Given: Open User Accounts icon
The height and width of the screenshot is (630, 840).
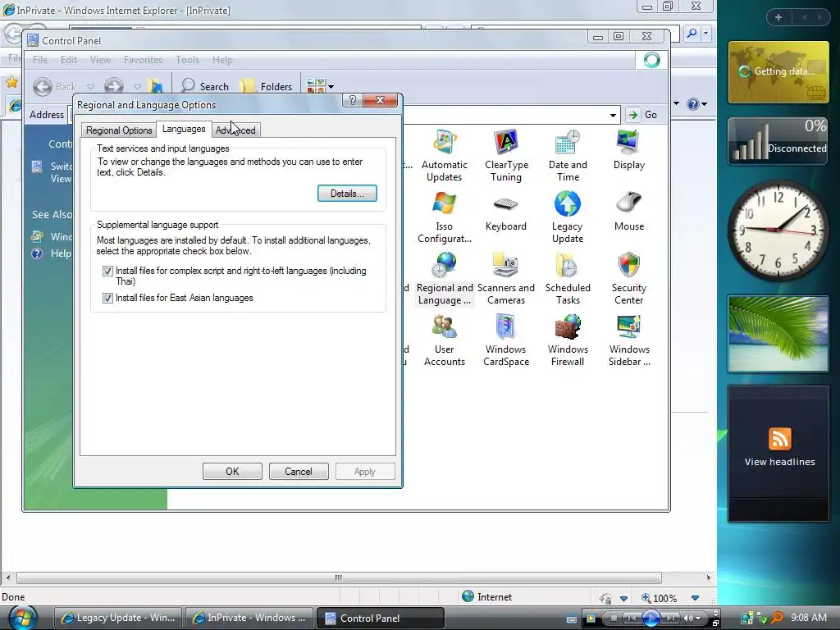Looking at the screenshot, I should pyautogui.click(x=444, y=326).
